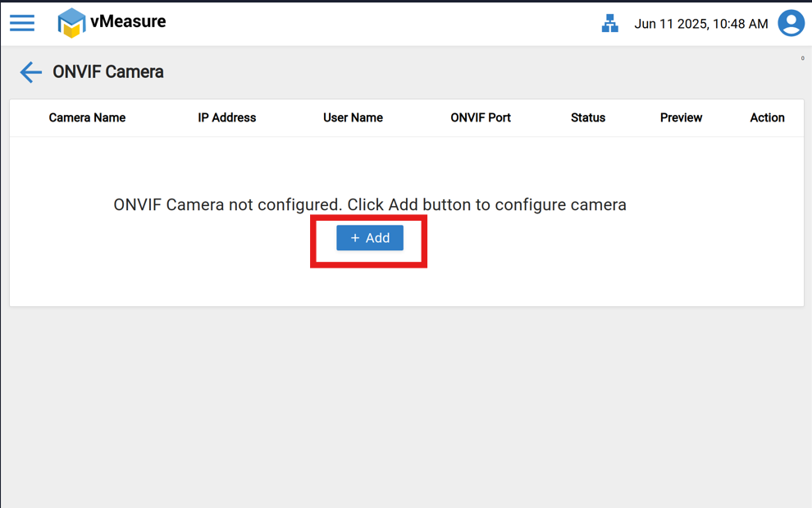Click the plus icon inside Add button

(x=355, y=238)
